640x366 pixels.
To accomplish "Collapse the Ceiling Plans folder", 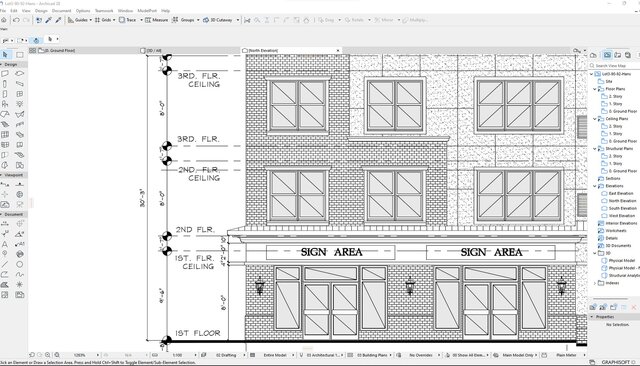I will pos(595,119).
